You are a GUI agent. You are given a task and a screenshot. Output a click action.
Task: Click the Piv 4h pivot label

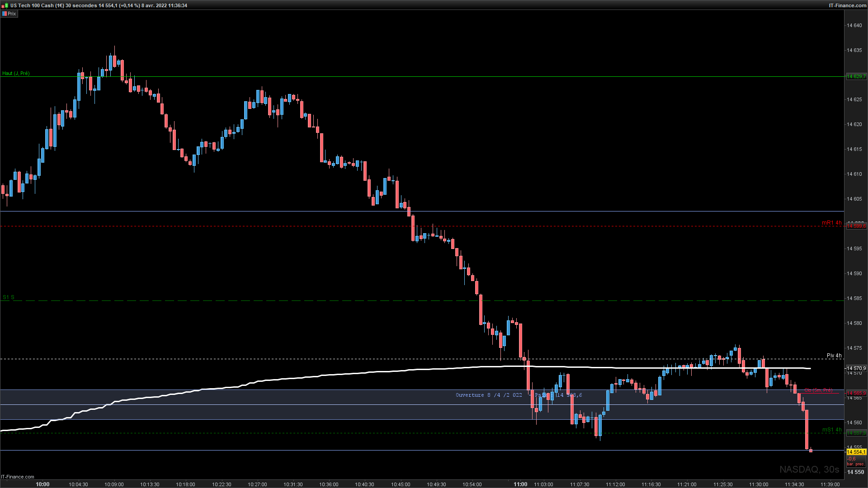tap(834, 356)
